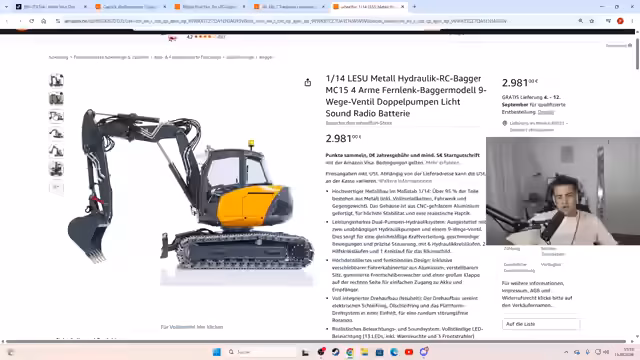
Task: Open the browser three-dot menu
Action: pyautogui.click(x=632, y=21)
